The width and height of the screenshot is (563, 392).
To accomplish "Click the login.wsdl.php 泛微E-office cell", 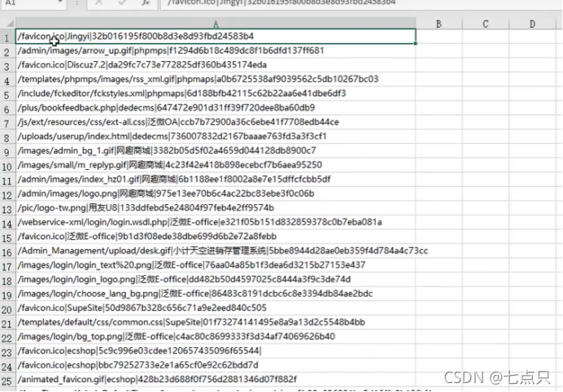I will click(216, 222).
